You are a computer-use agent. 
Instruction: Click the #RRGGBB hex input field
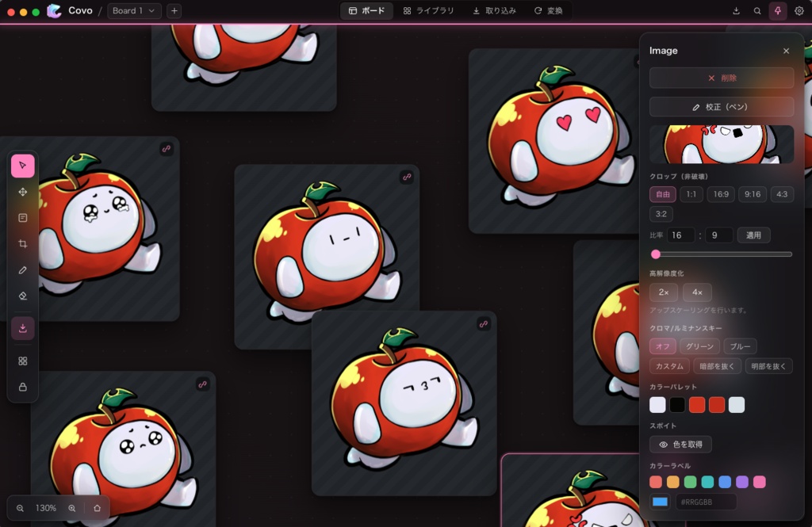pos(707,502)
